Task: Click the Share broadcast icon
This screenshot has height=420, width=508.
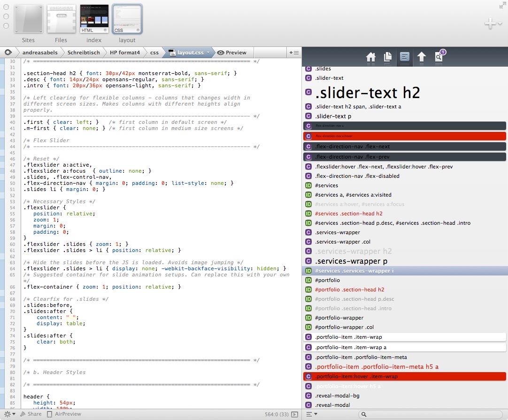Action: tap(23, 414)
